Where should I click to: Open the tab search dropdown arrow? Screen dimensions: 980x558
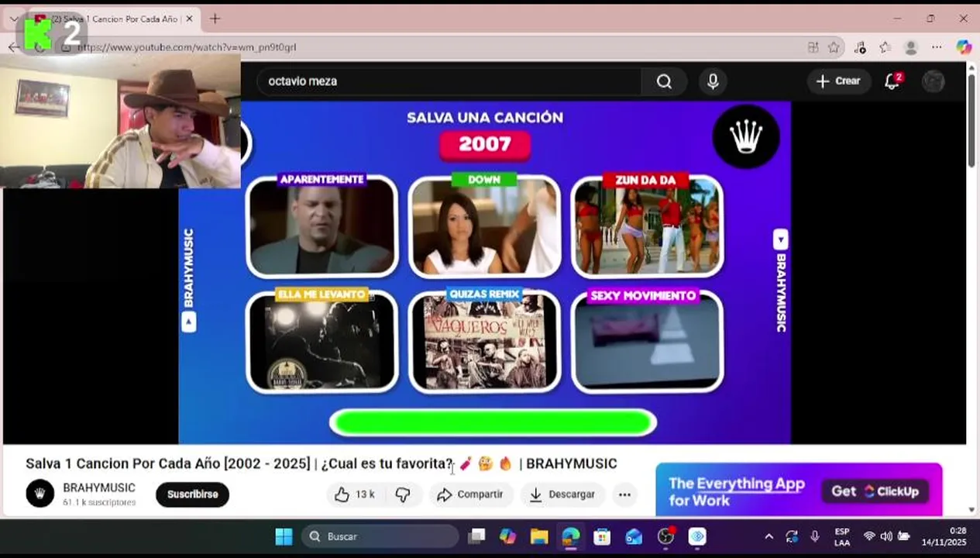pyautogui.click(x=13, y=19)
